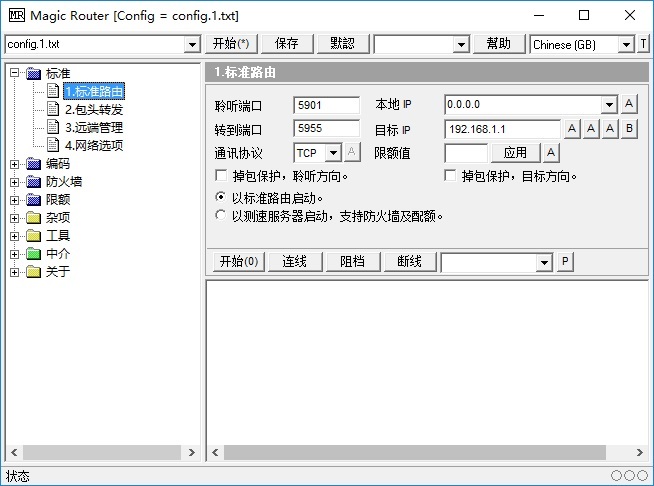The width and height of the screenshot is (654, 486).
Task: Click the yellow 关于 folder icon
Action: point(33,272)
